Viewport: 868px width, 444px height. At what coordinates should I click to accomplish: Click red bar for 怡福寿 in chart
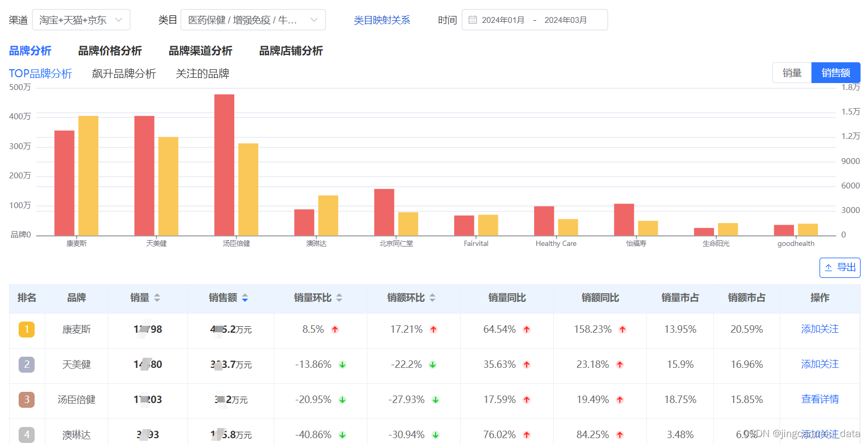(x=624, y=219)
